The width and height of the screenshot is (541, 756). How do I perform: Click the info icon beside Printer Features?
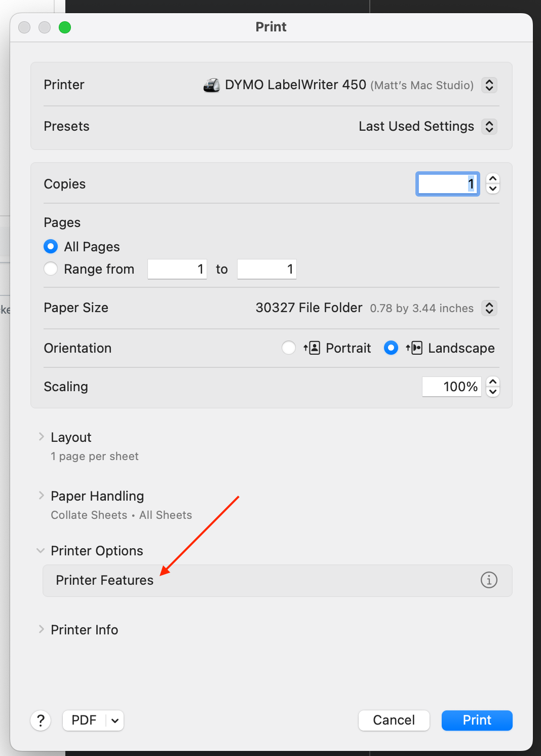point(489,580)
